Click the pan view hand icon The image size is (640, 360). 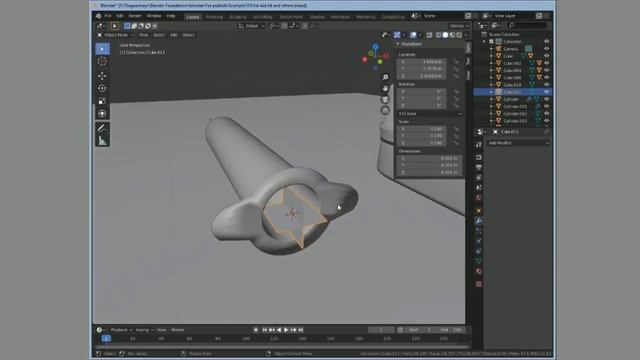[x=385, y=88]
